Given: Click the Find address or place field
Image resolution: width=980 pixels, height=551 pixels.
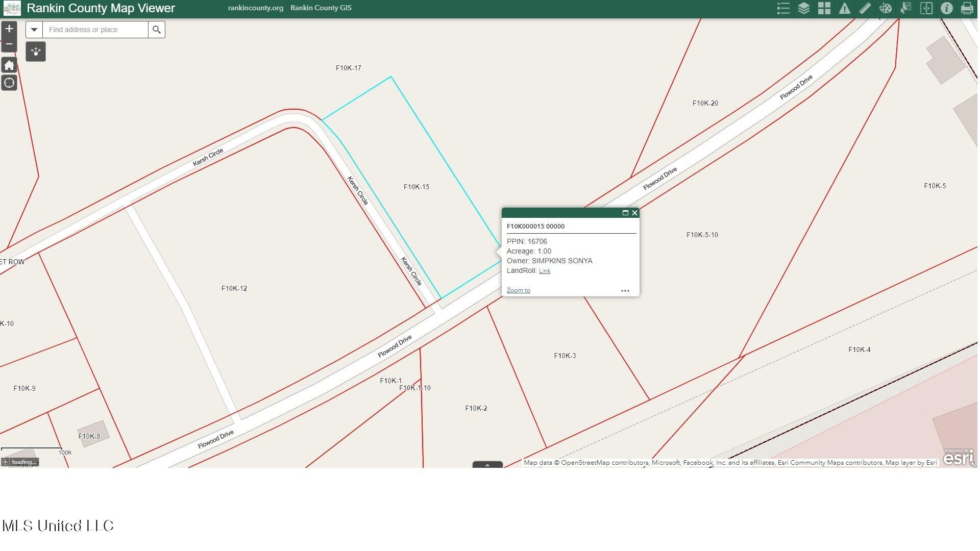Looking at the screenshot, I should click(95, 30).
